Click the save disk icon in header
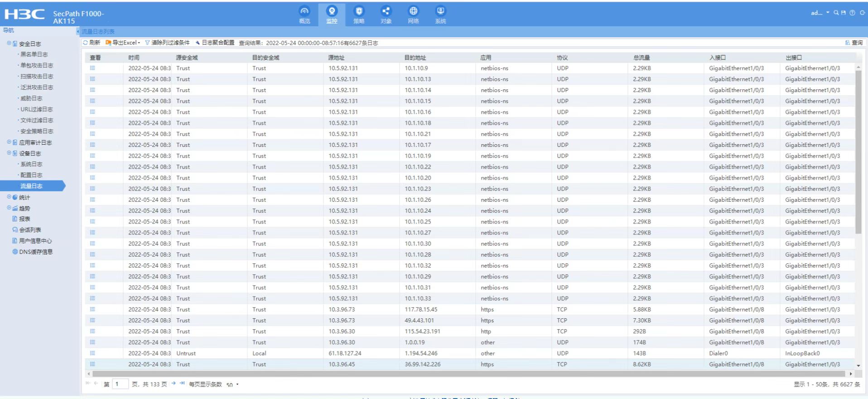The width and height of the screenshot is (868, 399). pos(844,13)
